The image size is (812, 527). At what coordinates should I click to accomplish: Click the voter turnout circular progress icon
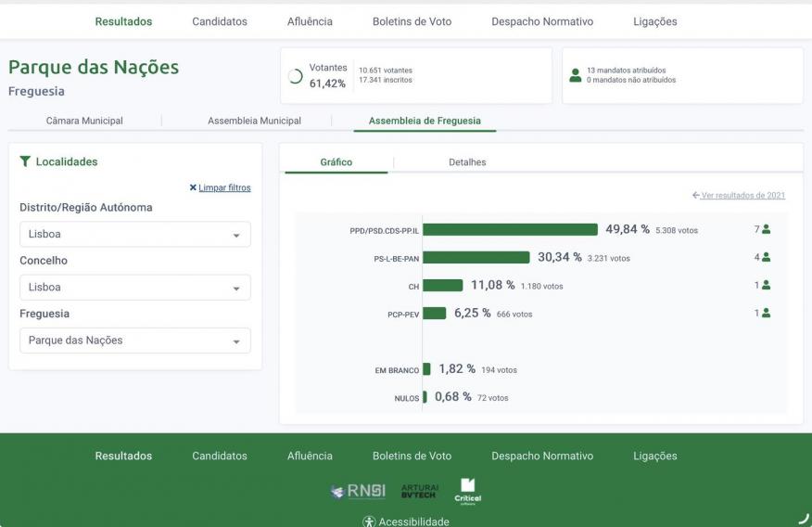pyautogui.click(x=296, y=76)
